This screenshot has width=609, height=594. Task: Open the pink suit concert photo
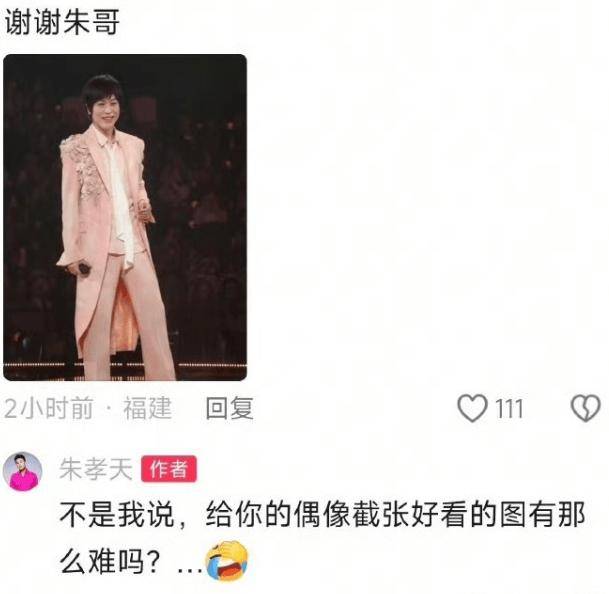[125, 218]
